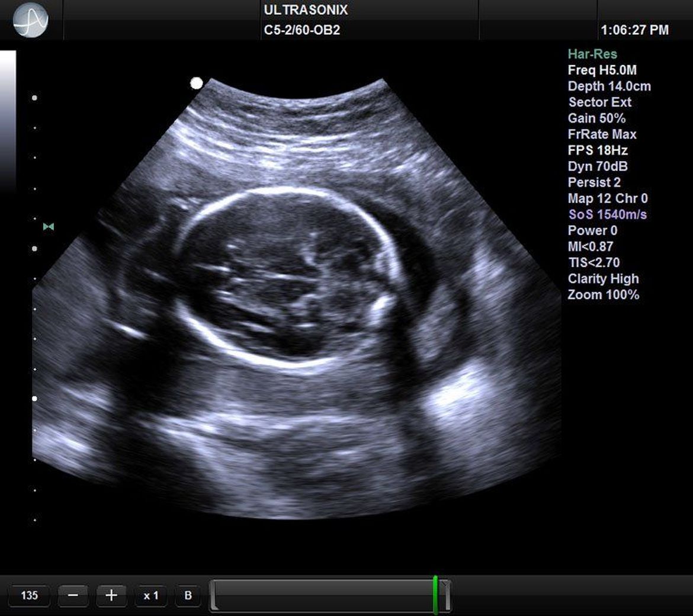The height and width of the screenshot is (616, 693).
Task: Click the C5-2/60-OB2 probe preset label
Action: coord(302,30)
